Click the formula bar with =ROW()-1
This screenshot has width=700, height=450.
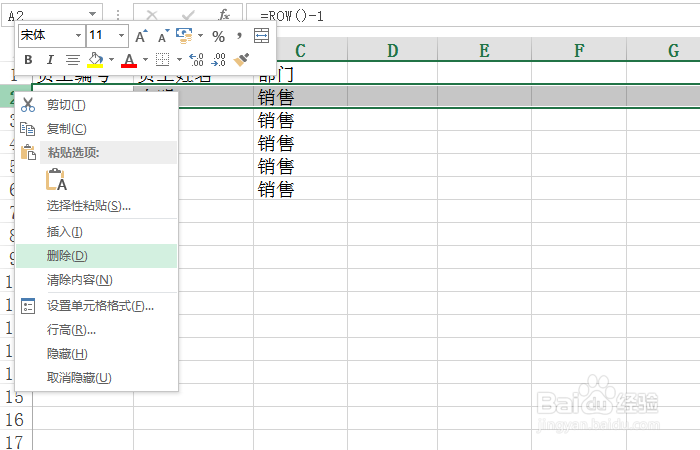point(473,16)
